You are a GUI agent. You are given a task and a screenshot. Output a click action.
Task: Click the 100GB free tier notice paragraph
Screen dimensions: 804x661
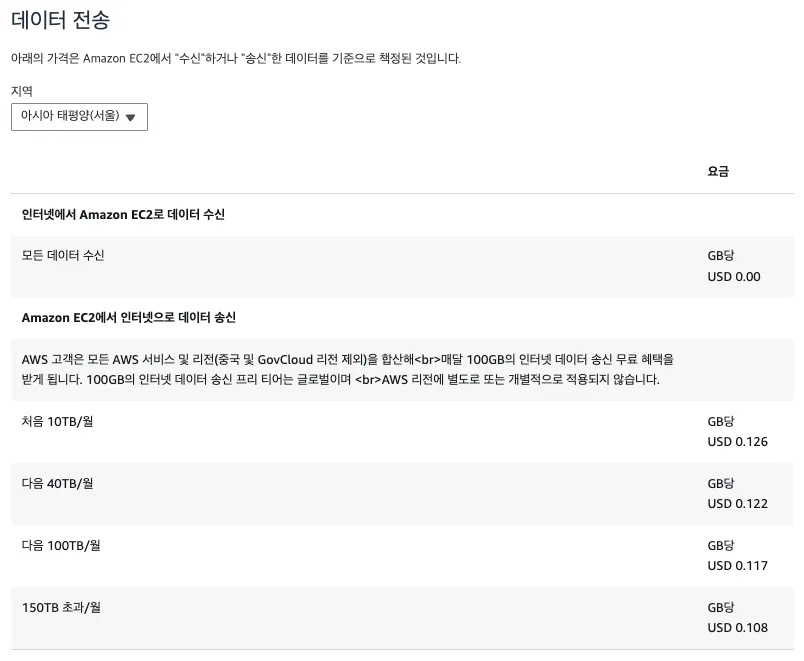[348, 369]
